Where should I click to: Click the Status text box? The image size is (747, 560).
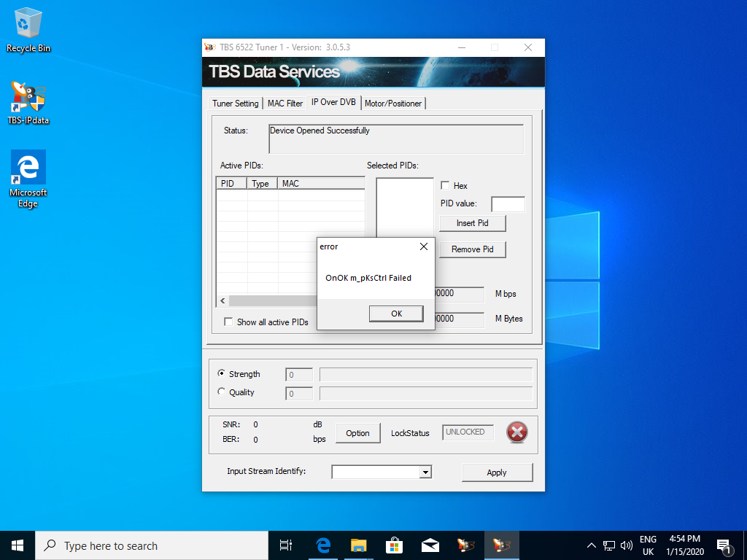tap(396, 139)
